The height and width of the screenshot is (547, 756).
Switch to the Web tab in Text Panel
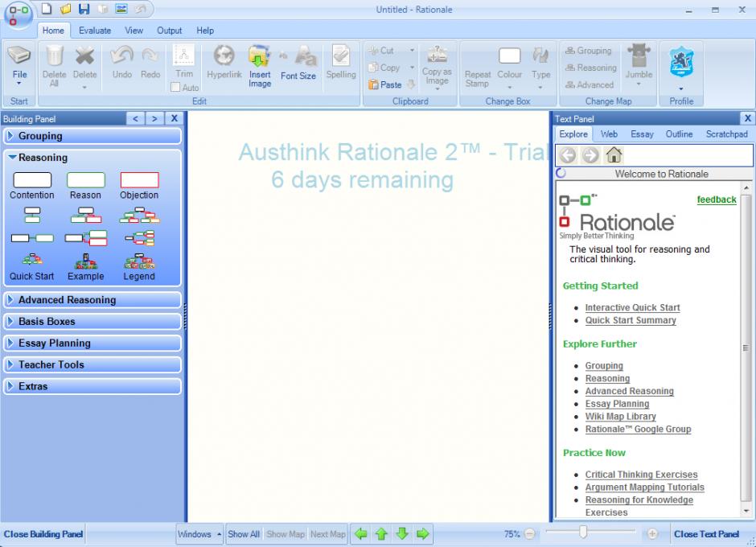pos(609,134)
